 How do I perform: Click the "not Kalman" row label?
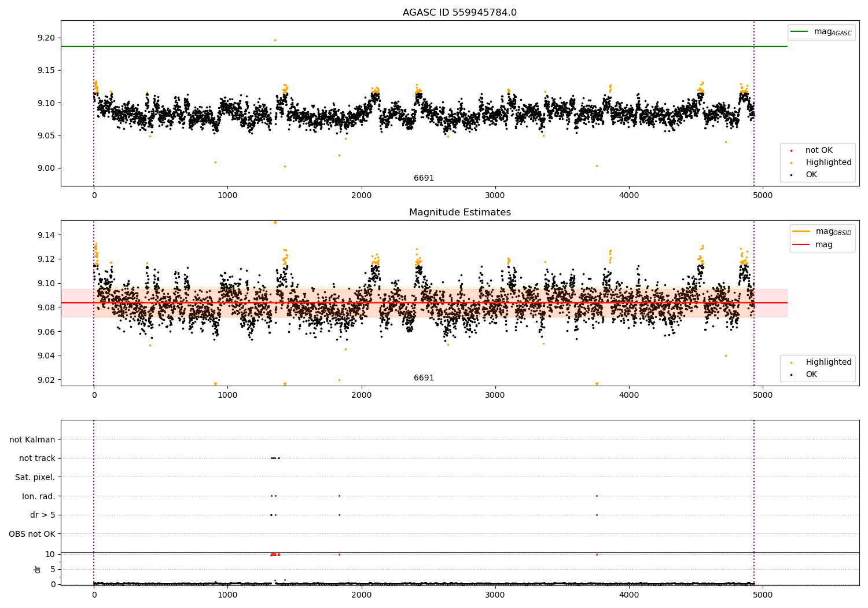tap(32, 439)
